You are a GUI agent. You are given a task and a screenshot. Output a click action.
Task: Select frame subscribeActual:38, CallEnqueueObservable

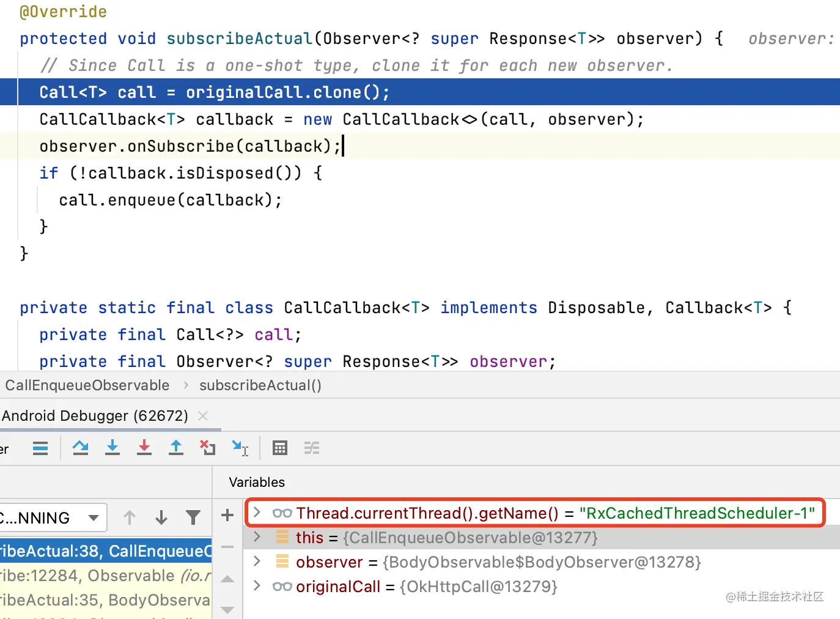point(106,551)
